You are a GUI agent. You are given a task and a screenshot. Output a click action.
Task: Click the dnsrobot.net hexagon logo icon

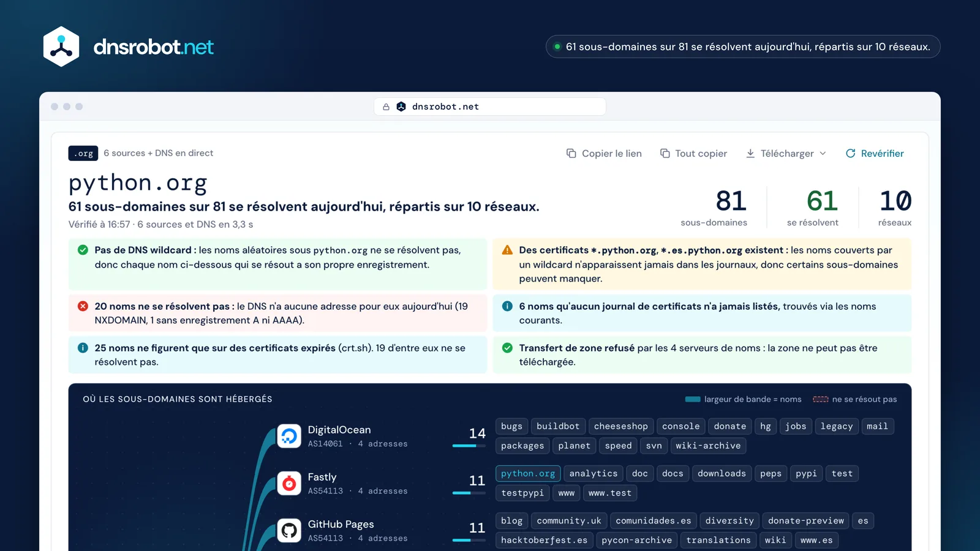(61, 47)
